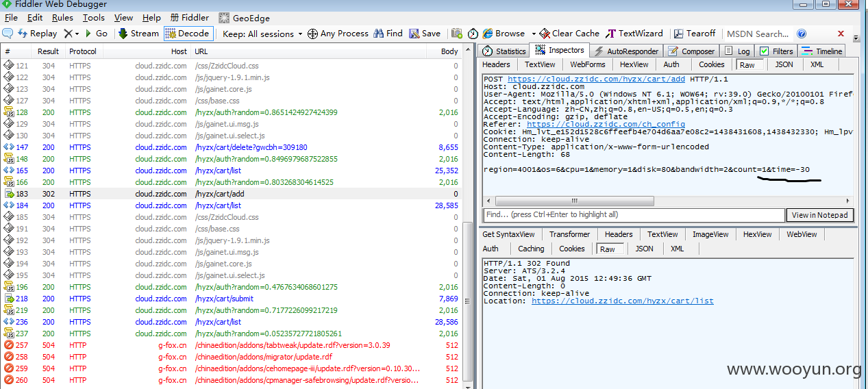Click the Any Process target picker
The image size is (868, 389).
click(338, 34)
